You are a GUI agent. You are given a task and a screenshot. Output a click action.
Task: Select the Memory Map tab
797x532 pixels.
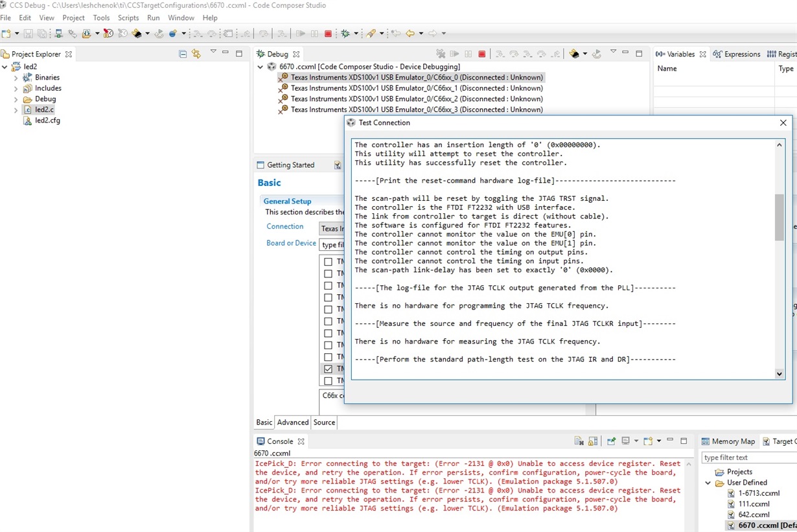pos(728,441)
